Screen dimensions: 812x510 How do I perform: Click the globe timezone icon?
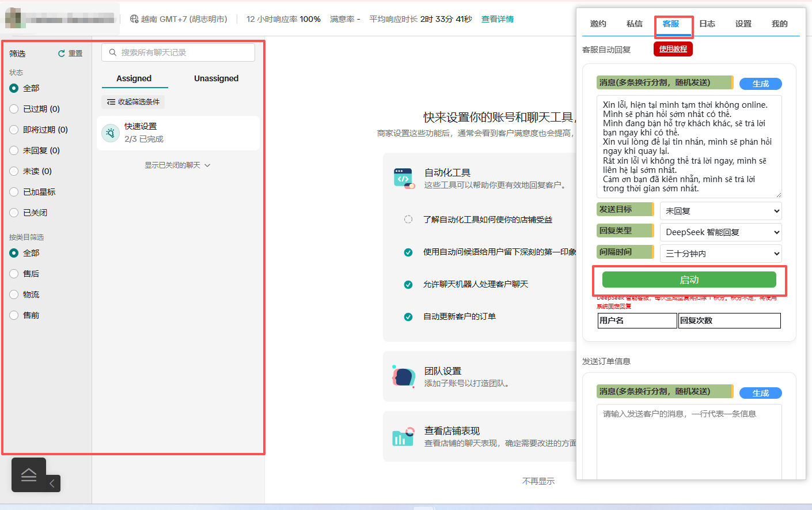pos(134,19)
